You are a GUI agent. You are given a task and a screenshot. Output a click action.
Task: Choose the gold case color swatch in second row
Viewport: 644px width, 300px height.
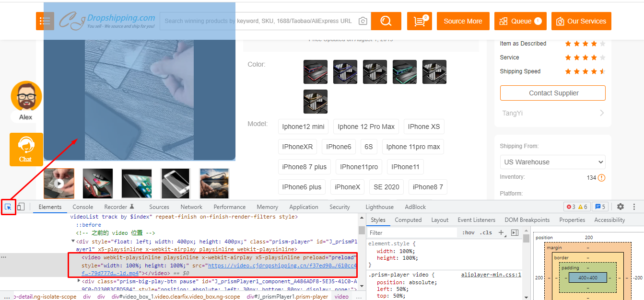316,102
